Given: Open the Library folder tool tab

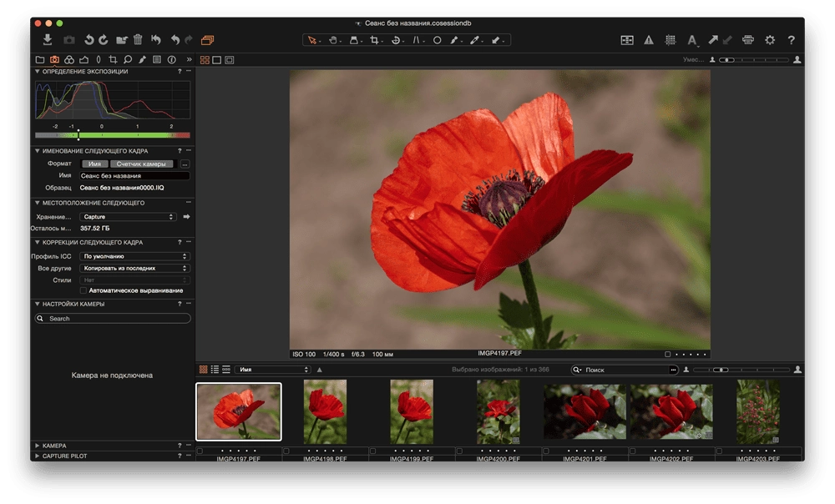Looking at the screenshot, I should click(40, 59).
